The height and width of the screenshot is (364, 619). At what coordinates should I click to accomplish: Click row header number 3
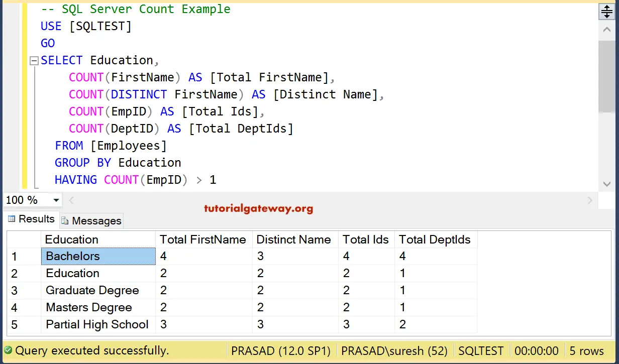pyautogui.click(x=24, y=290)
